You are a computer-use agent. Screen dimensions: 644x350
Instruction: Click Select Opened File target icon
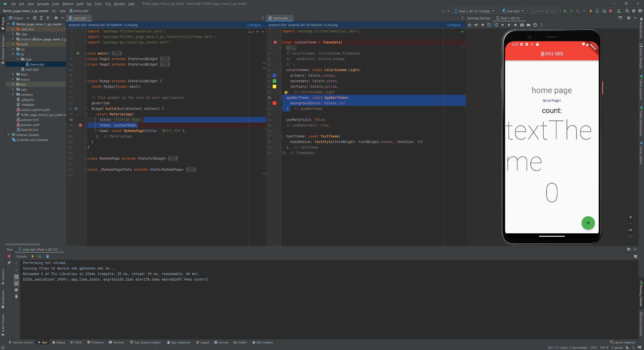[x=35, y=18]
